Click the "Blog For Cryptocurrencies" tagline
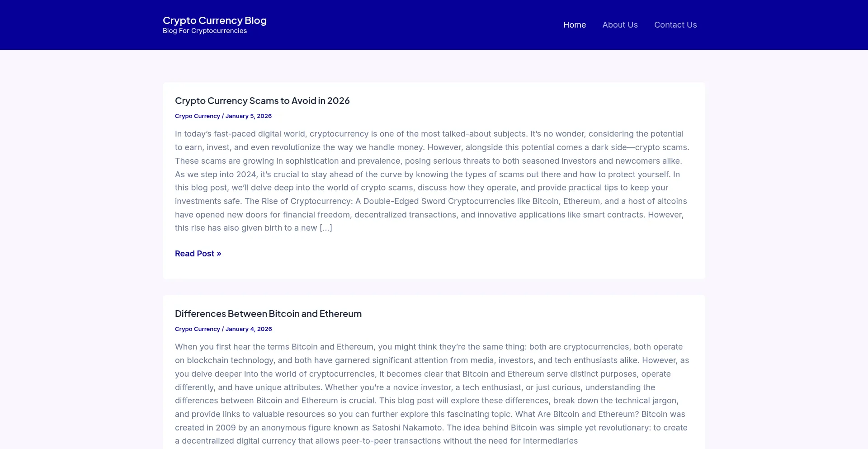 (205, 30)
